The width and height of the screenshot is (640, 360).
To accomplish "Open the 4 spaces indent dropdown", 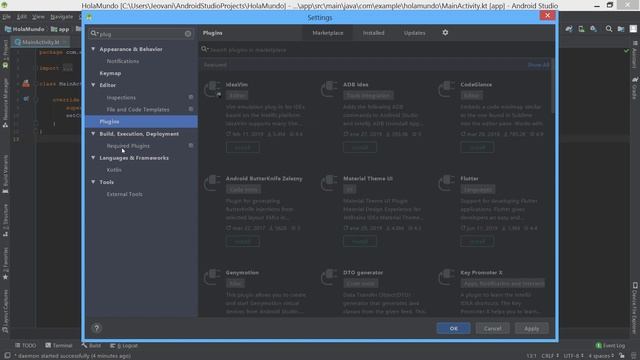I will click(x=601, y=356).
